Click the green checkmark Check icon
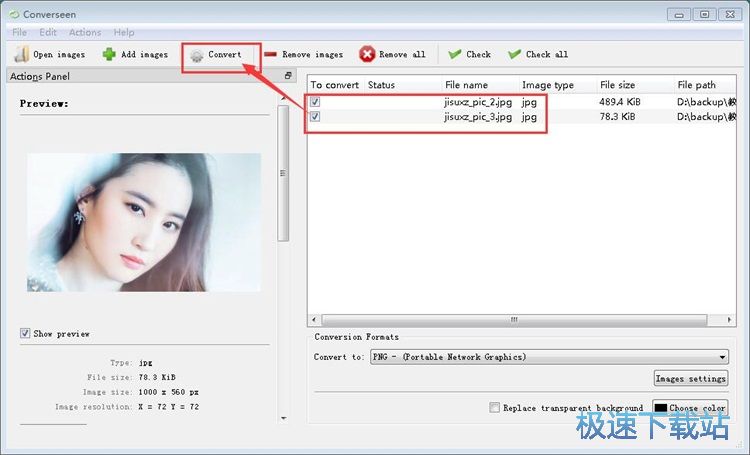 [455, 54]
